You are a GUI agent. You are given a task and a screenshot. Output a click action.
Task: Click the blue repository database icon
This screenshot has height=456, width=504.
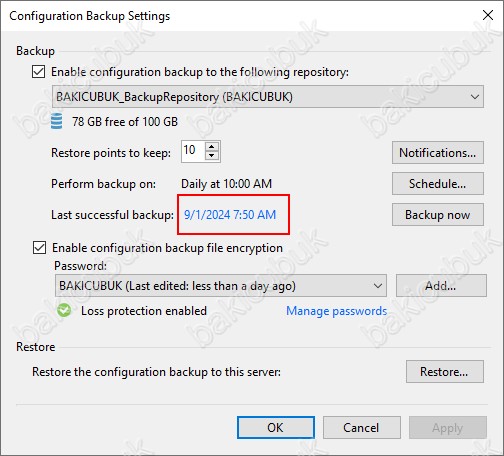coord(56,121)
